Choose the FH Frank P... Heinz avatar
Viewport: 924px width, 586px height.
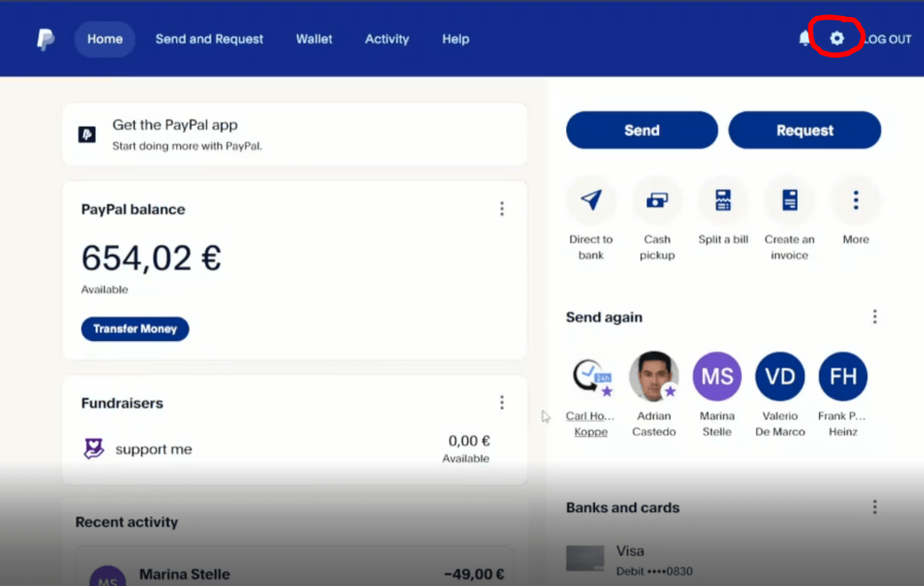(843, 376)
